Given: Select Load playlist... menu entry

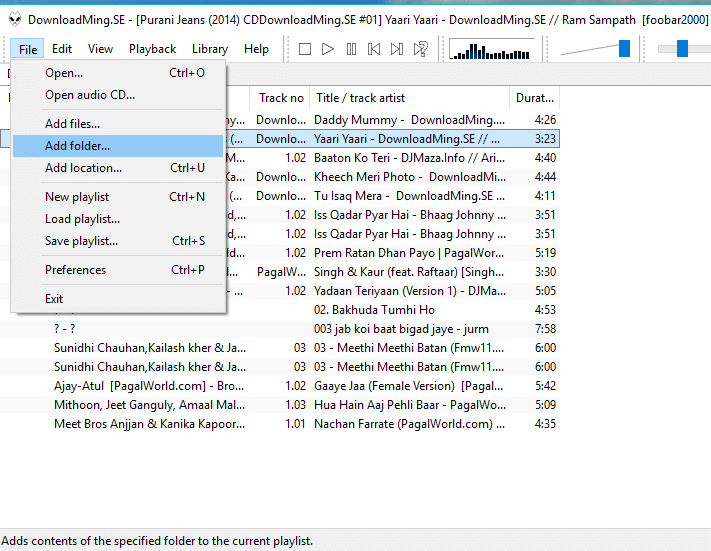Looking at the screenshot, I should [x=118, y=219].
